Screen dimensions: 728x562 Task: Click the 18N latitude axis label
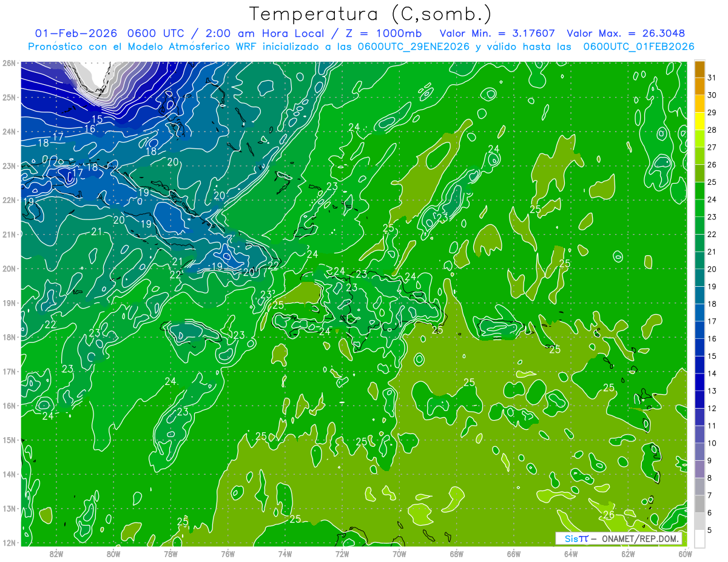point(8,337)
